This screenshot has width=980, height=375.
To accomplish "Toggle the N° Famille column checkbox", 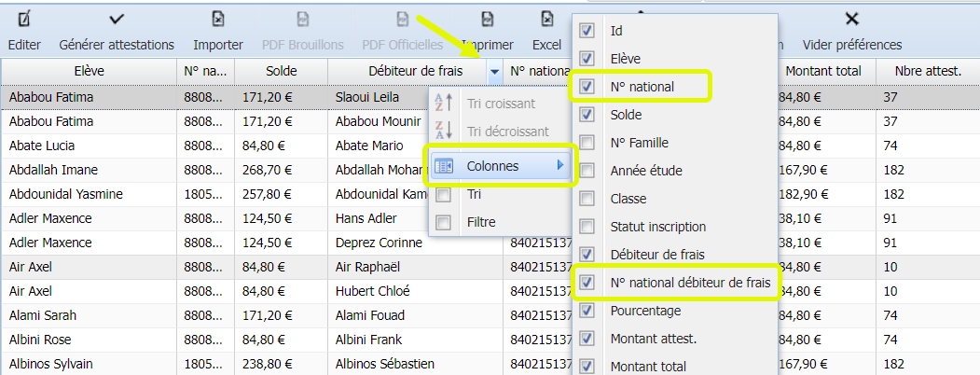I will (587, 143).
